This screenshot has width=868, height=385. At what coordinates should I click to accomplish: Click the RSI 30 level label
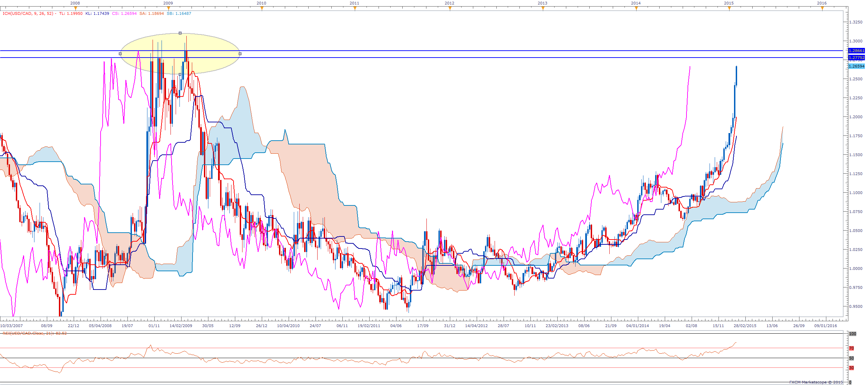pos(851,368)
